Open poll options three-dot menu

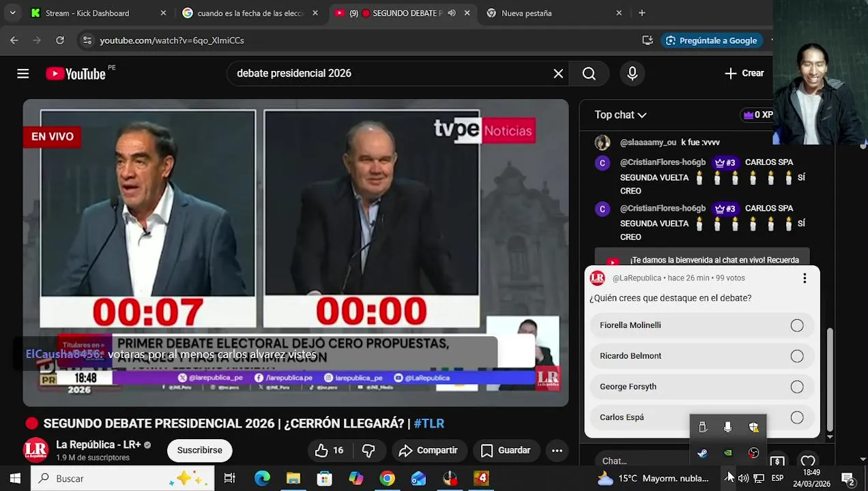click(x=805, y=278)
